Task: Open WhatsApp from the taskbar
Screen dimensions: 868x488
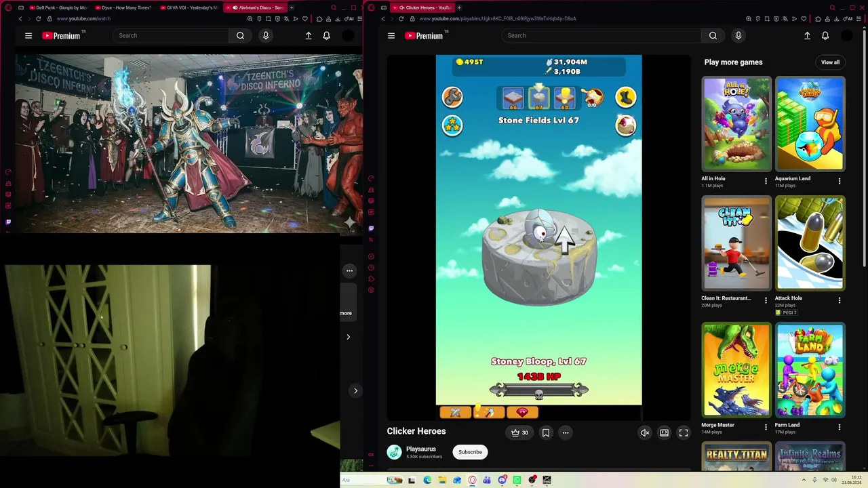Action: 517,480
